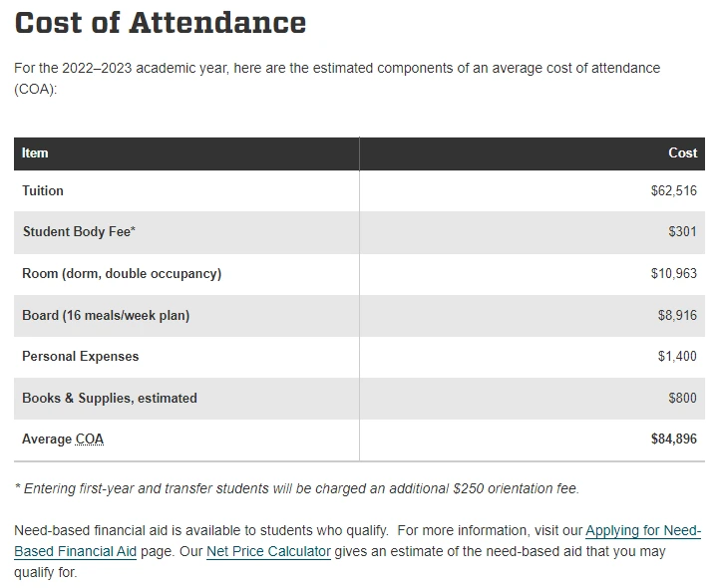Click the $250 orientation fee footnote
Viewport: 721px width, 588px height.
pyautogui.click(x=296, y=488)
